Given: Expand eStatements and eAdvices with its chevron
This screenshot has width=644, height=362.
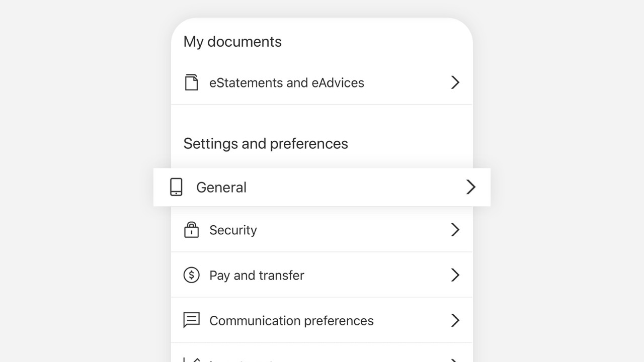Looking at the screenshot, I should tap(455, 82).
